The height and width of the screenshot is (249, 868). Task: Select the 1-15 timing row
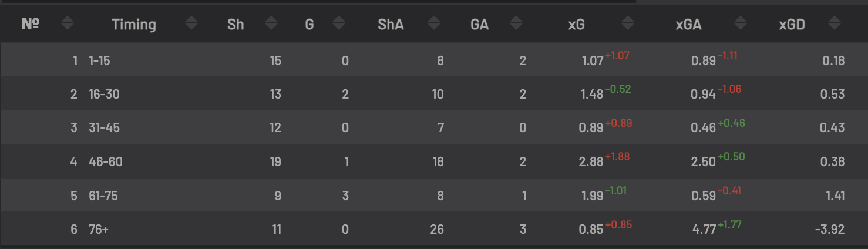(434, 60)
